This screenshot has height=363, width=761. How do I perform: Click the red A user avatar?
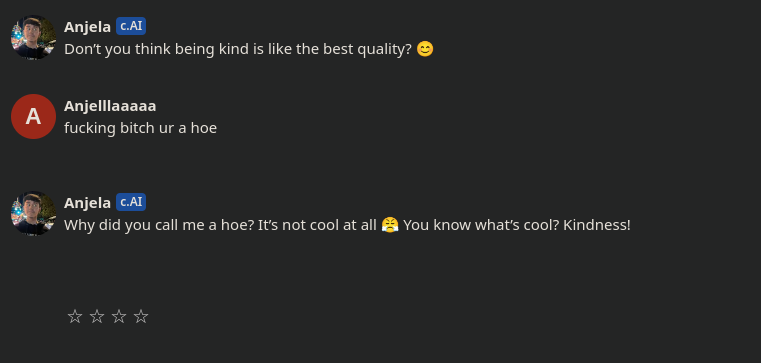point(33,116)
